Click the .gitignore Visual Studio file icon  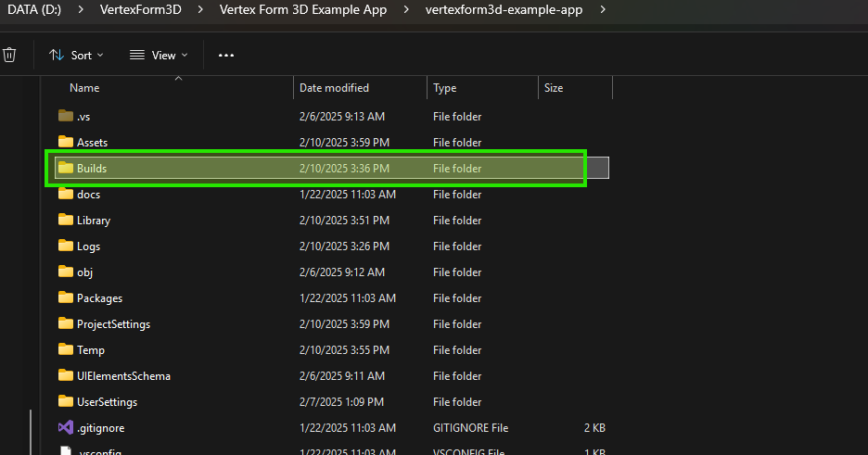pos(65,428)
